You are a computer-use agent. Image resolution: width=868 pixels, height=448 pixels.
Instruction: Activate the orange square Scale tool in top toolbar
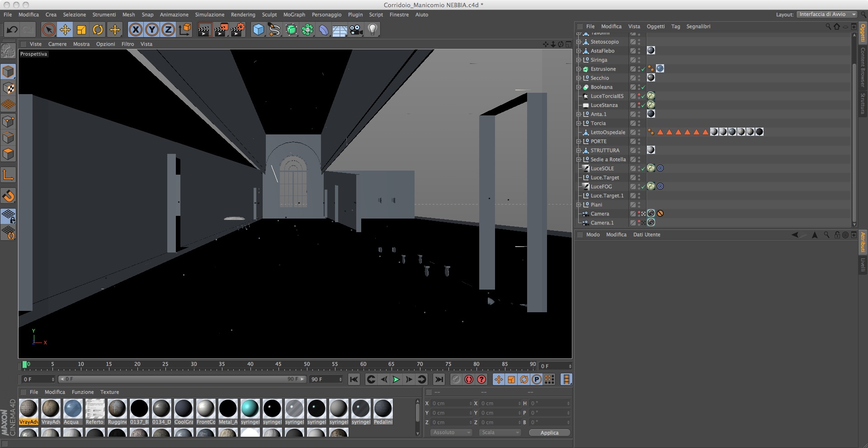point(81,30)
